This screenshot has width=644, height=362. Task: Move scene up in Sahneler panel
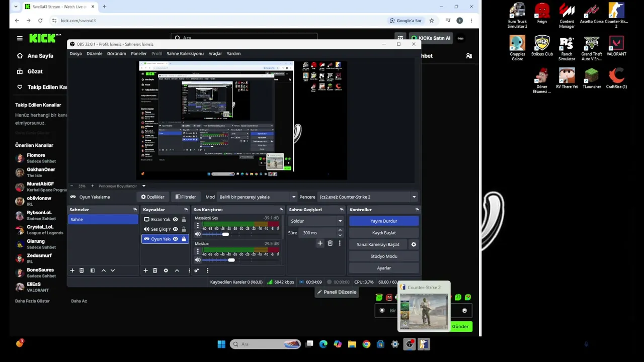tap(104, 270)
